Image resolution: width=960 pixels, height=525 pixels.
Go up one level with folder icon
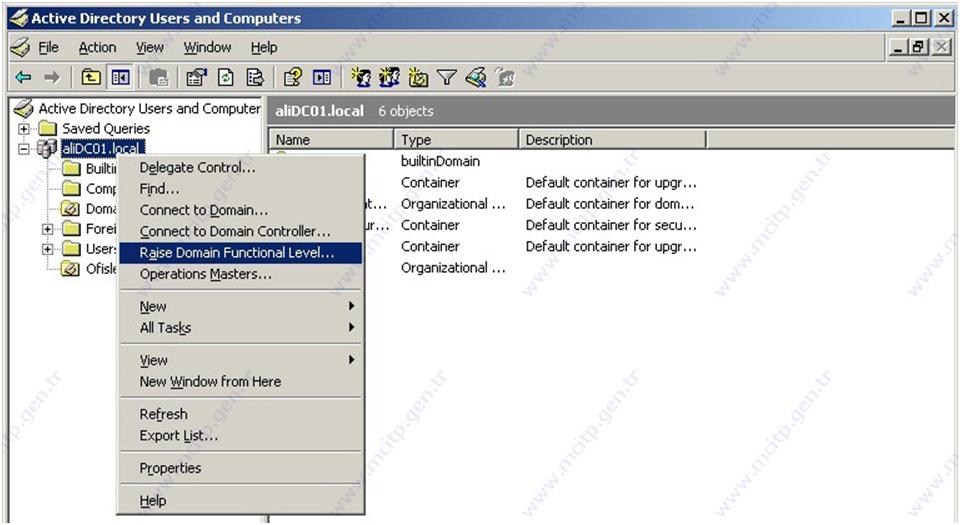click(x=91, y=77)
